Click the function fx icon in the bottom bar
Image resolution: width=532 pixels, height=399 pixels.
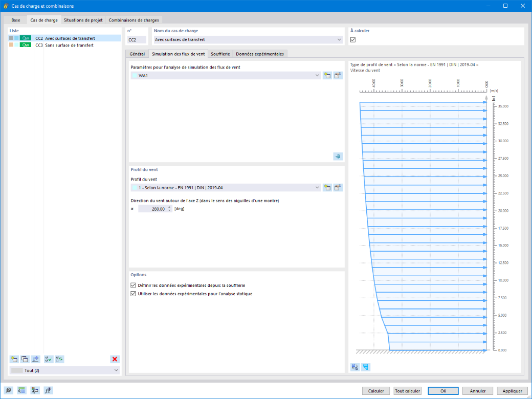pos(48,390)
